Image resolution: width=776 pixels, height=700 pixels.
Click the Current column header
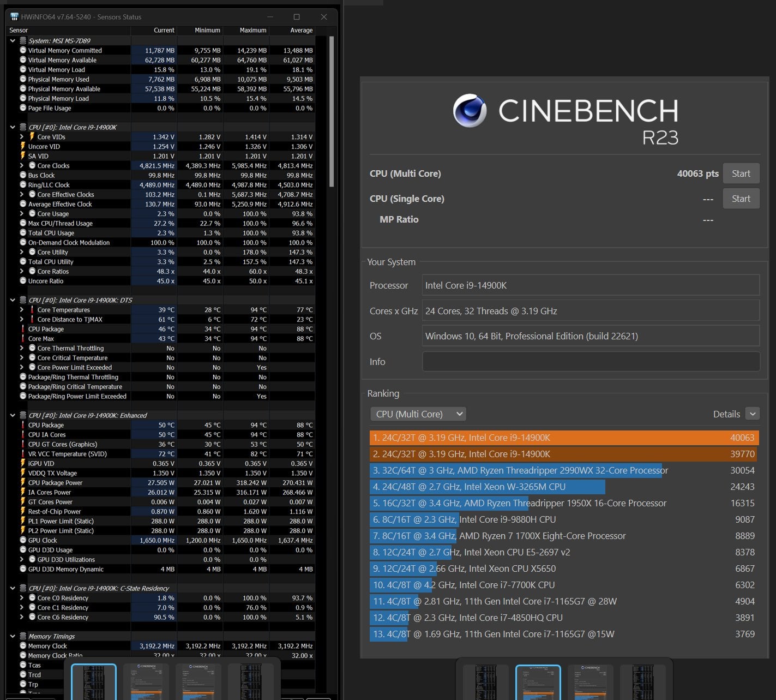[x=154, y=31]
